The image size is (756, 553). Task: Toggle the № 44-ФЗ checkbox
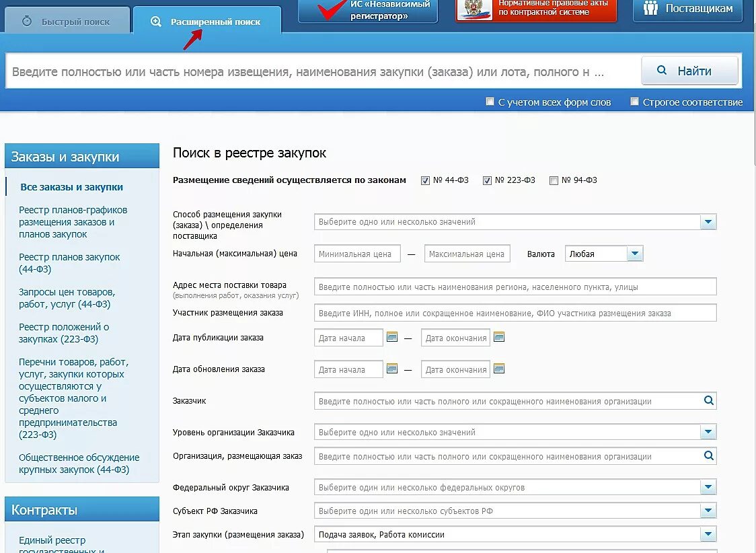coord(425,180)
